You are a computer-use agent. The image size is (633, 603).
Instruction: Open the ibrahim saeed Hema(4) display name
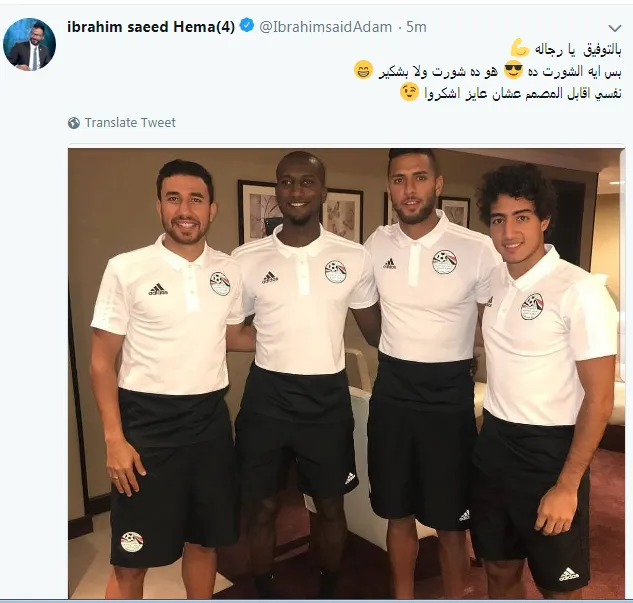pyautogui.click(x=151, y=27)
